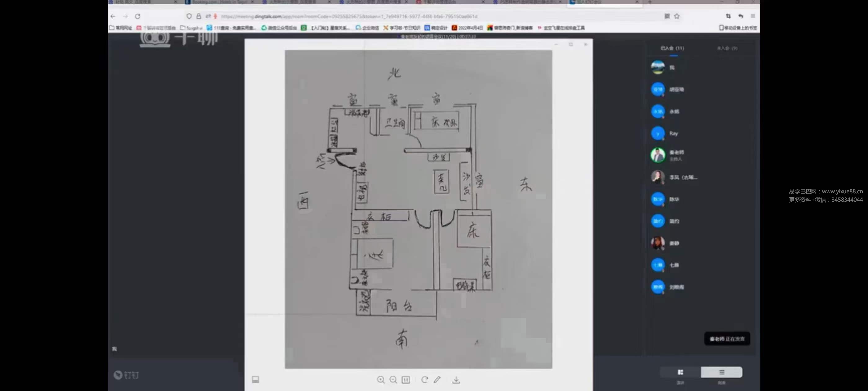Select the pencil annotation tool
The width and height of the screenshot is (868, 391).
tap(437, 380)
